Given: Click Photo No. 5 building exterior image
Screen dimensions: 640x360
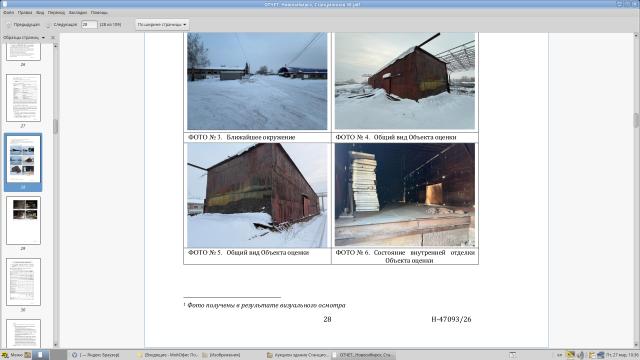Looking at the screenshot, I should (257, 195).
